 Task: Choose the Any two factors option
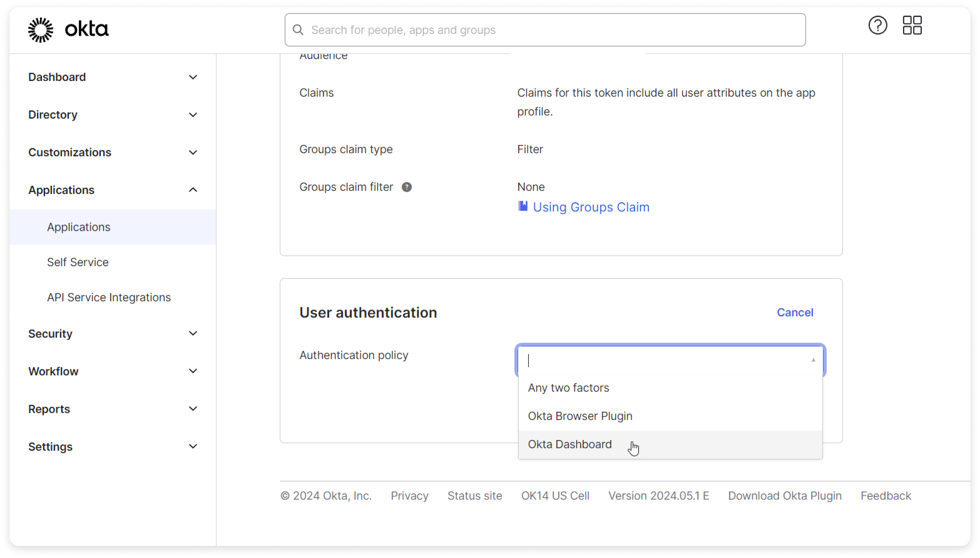click(x=670, y=388)
